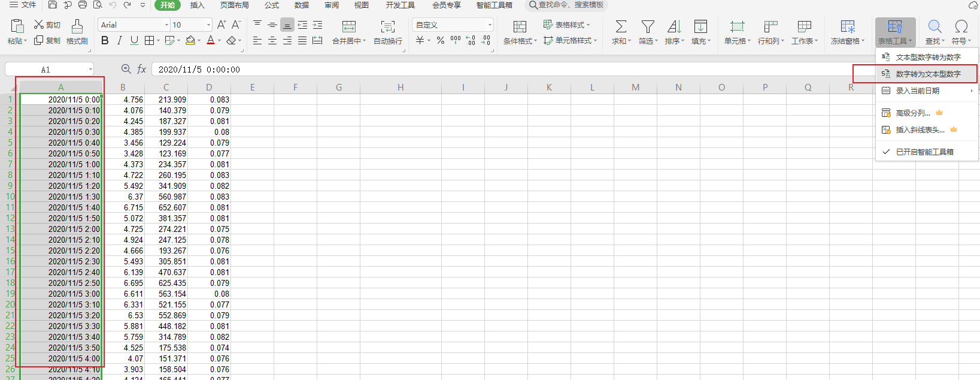The width and height of the screenshot is (980, 380).
Task: Toggle the 已开启智能工具箱 checked menu item
Action: (927, 152)
